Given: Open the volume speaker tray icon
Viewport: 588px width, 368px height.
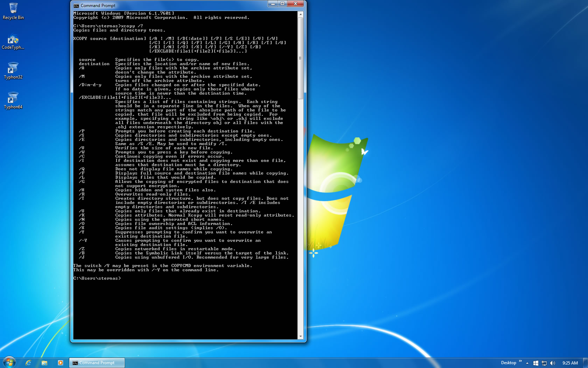Looking at the screenshot, I should coord(552,363).
